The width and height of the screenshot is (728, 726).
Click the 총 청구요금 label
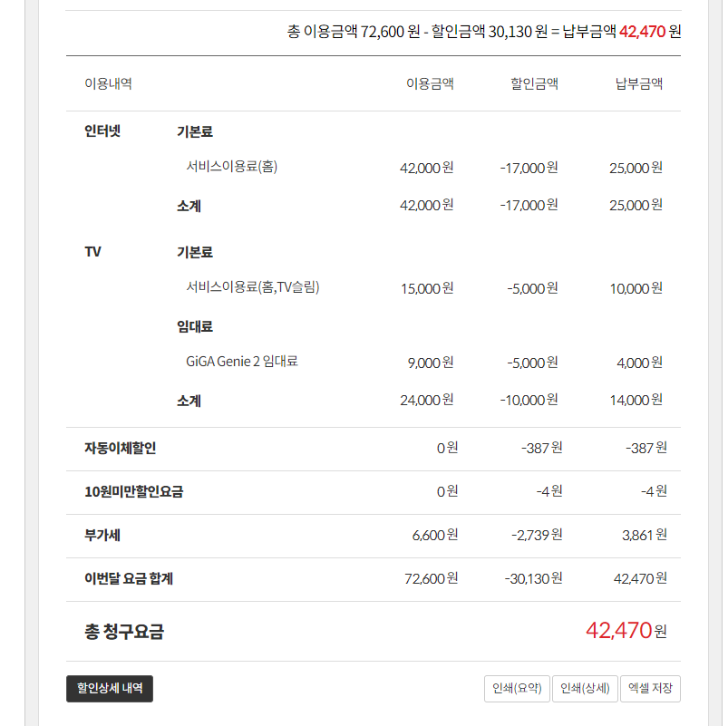pyautogui.click(x=124, y=632)
